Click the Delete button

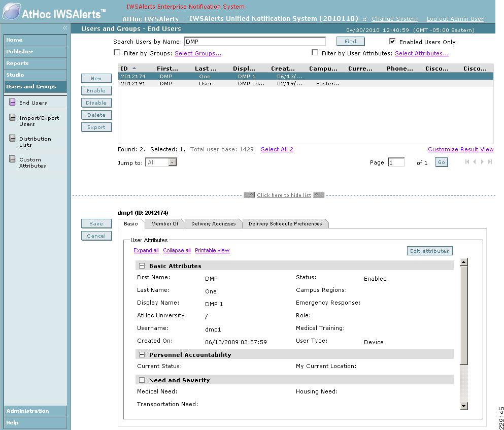click(96, 115)
